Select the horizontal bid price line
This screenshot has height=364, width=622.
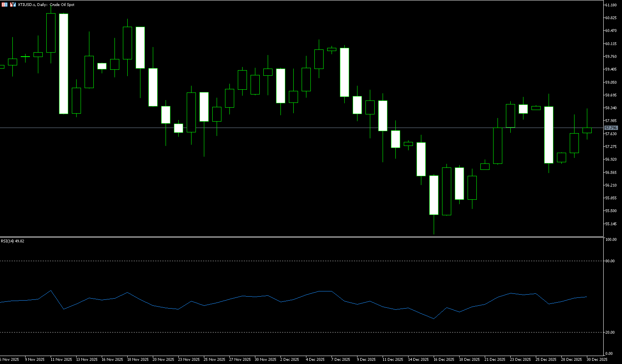point(279,128)
